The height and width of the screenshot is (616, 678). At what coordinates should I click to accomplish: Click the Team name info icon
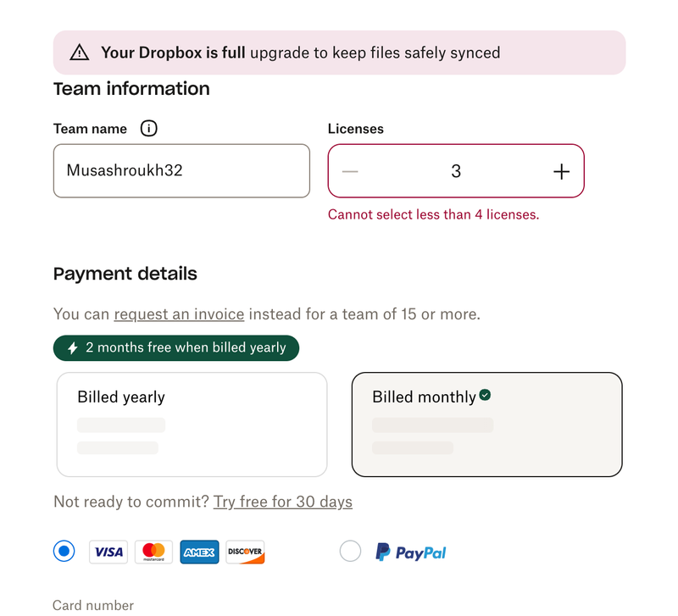(148, 129)
